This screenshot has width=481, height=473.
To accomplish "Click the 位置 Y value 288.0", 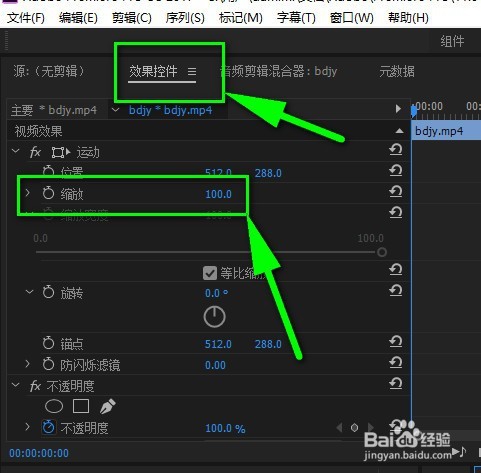I will [x=268, y=173].
